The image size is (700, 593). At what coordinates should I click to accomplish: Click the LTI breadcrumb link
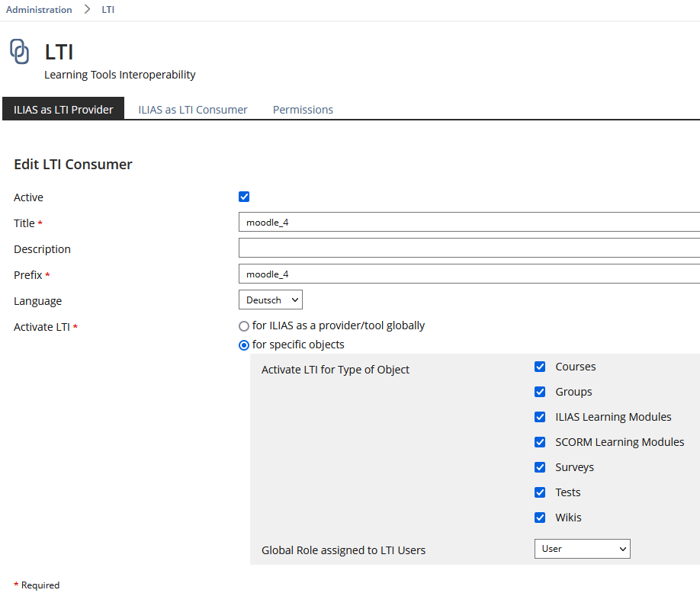[x=108, y=10]
